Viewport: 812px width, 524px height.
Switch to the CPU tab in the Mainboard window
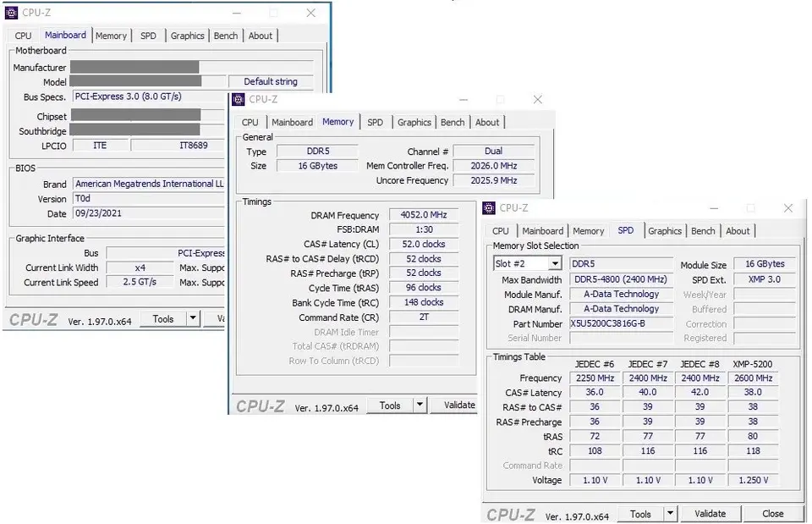[x=21, y=36]
